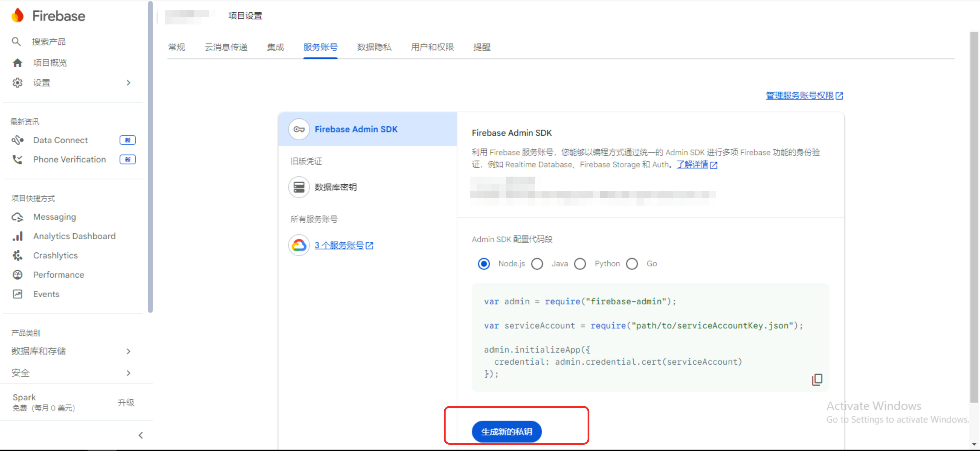980x451 pixels.
Task: Click the copy code snippet icon
Action: coord(817,379)
